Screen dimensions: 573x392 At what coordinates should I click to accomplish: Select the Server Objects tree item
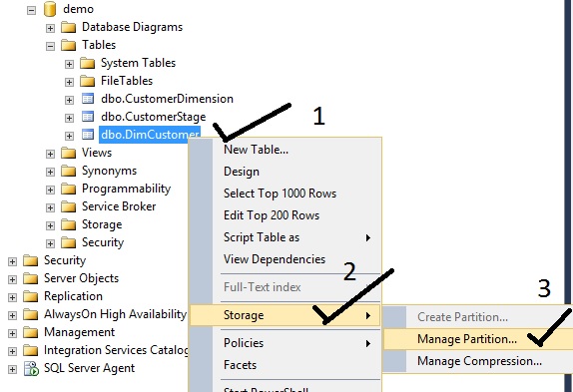click(81, 278)
